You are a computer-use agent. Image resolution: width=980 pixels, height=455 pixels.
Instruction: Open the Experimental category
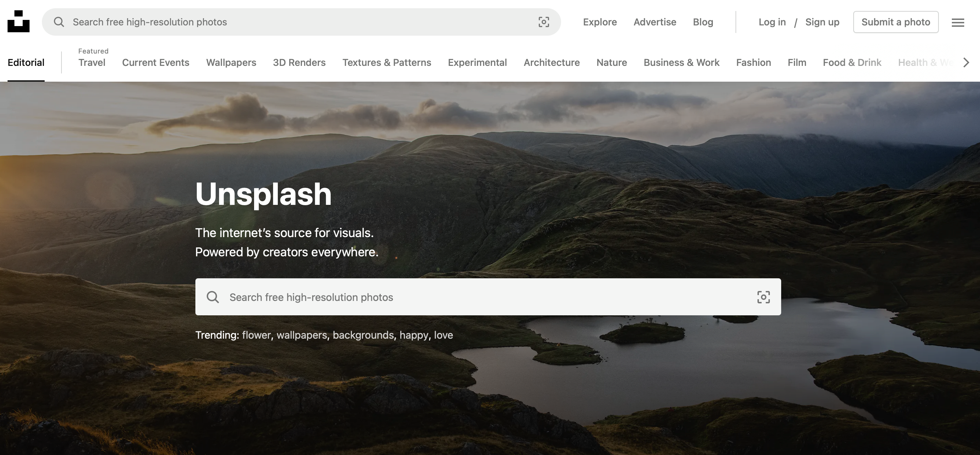pos(477,62)
